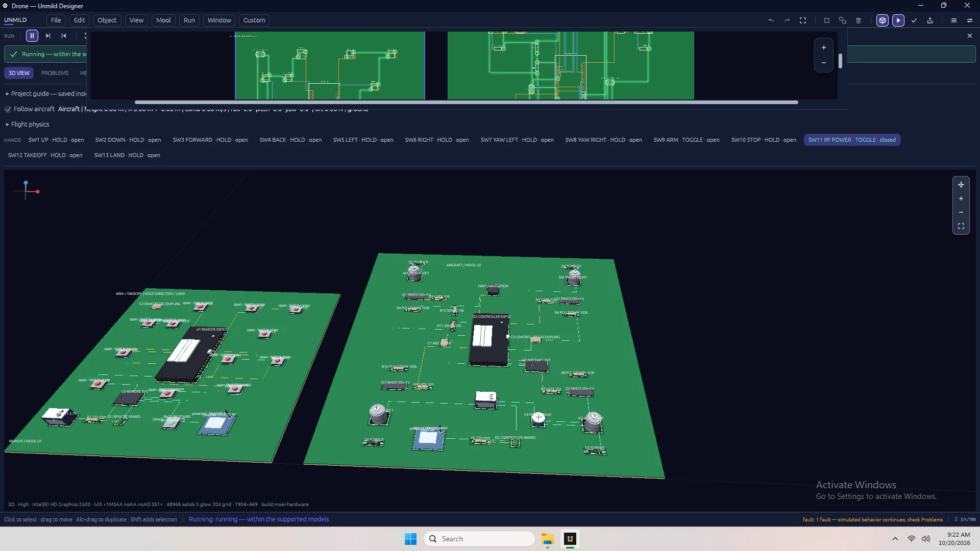Image resolution: width=980 pixels, height=551 pixels.
Task: Click the fault check Problems message
Action: click(x=873, y=519)
